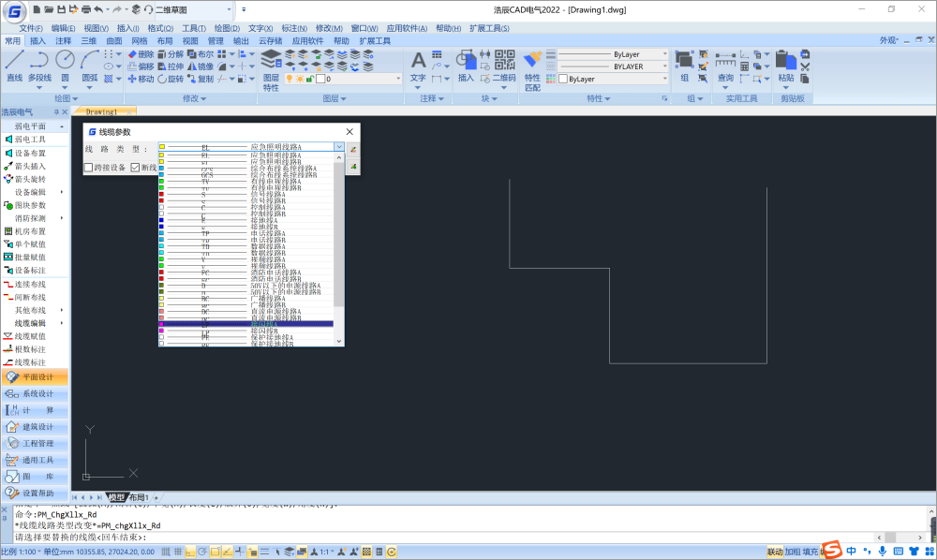Click 连续布线 continuous wiring tool

point(30,284)
